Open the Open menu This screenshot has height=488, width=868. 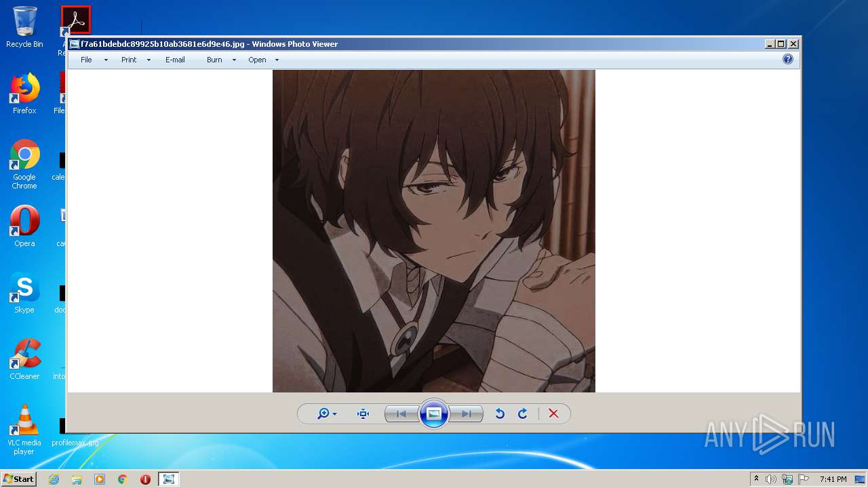[257, 60]
